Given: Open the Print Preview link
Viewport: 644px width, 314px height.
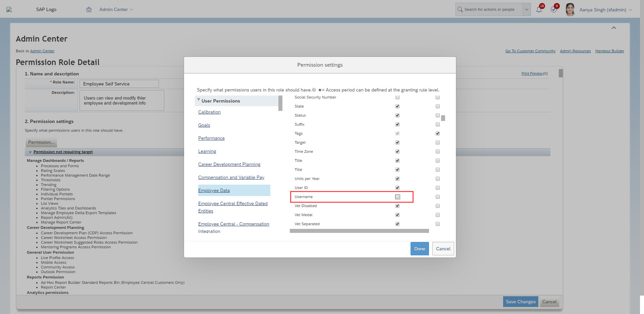Looking at the screenshot, I should coord(532,73).
